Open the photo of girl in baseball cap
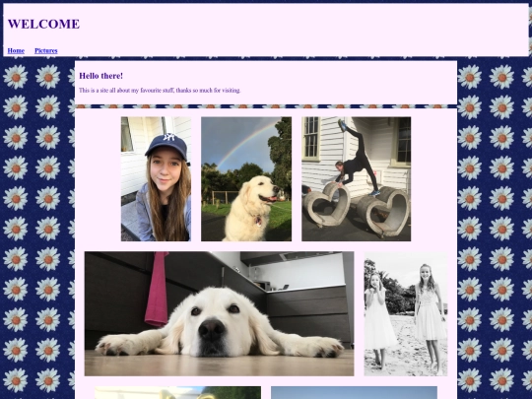 point(156,178)
